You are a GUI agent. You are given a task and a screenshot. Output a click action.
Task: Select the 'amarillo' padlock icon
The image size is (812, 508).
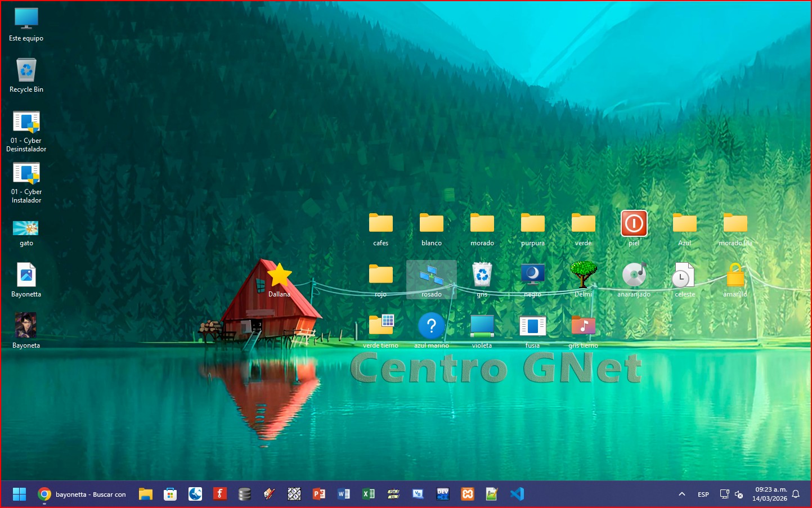point(735,275)
